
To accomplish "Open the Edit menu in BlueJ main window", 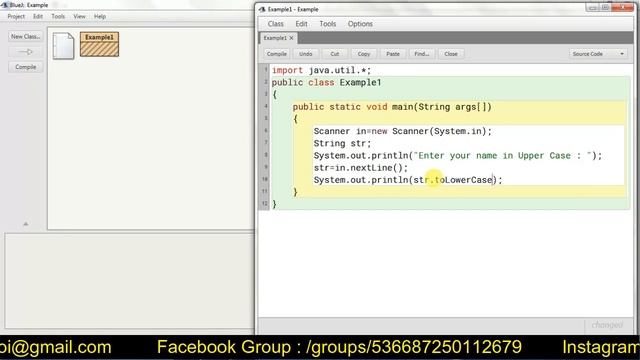I will 38,16.
